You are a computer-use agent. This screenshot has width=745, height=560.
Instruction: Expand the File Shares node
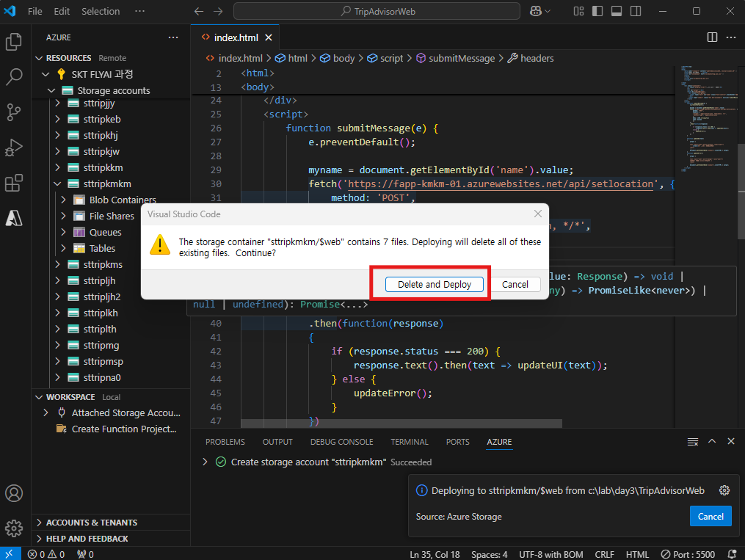[63, 216]
